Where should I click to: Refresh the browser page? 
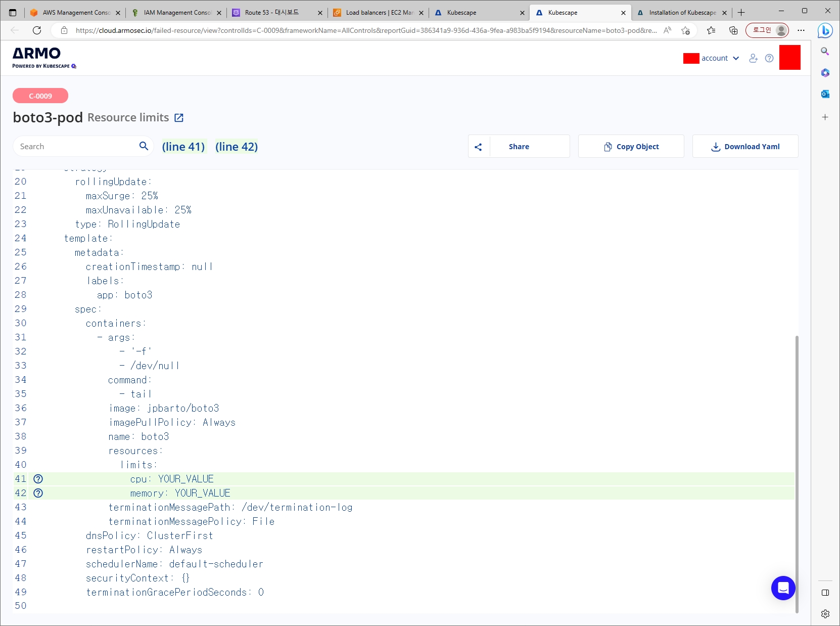[x=37, y=30]
